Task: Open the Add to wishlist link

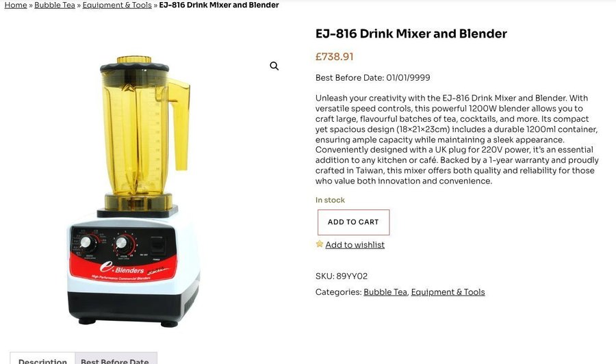Action: tap(355, 245)
